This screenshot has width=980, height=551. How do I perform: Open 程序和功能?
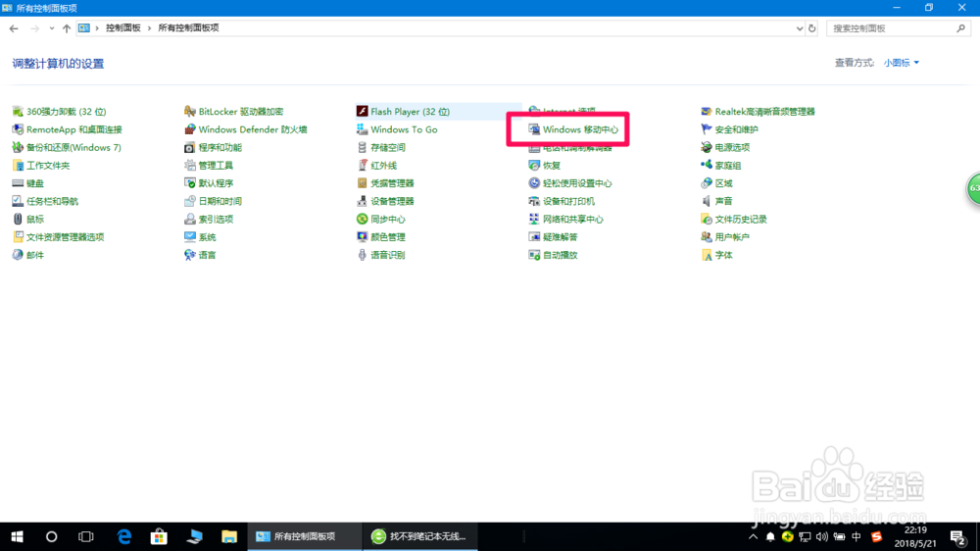point(213,148)
